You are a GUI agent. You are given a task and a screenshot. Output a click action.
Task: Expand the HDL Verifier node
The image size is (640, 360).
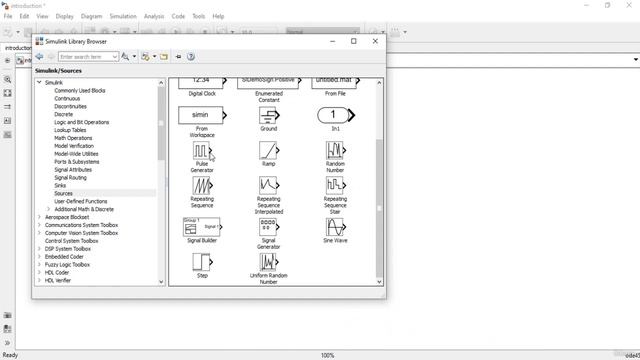click(x=39, y=280)
